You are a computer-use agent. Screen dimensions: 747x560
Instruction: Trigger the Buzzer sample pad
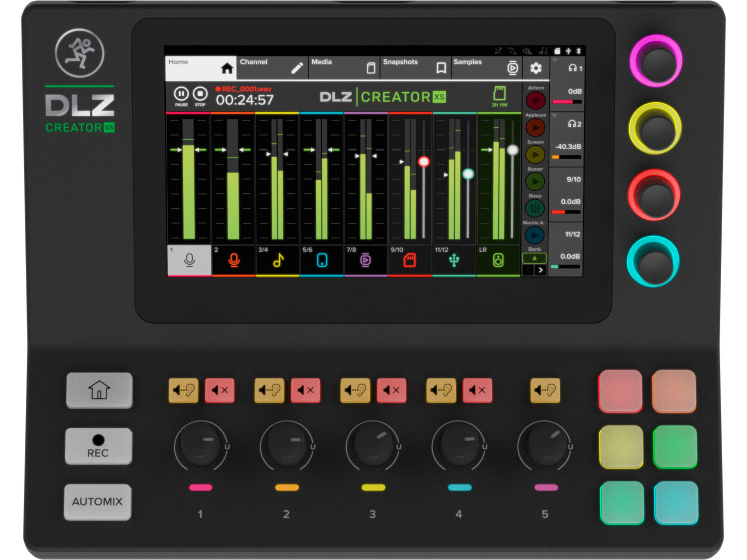click(535, 181)
